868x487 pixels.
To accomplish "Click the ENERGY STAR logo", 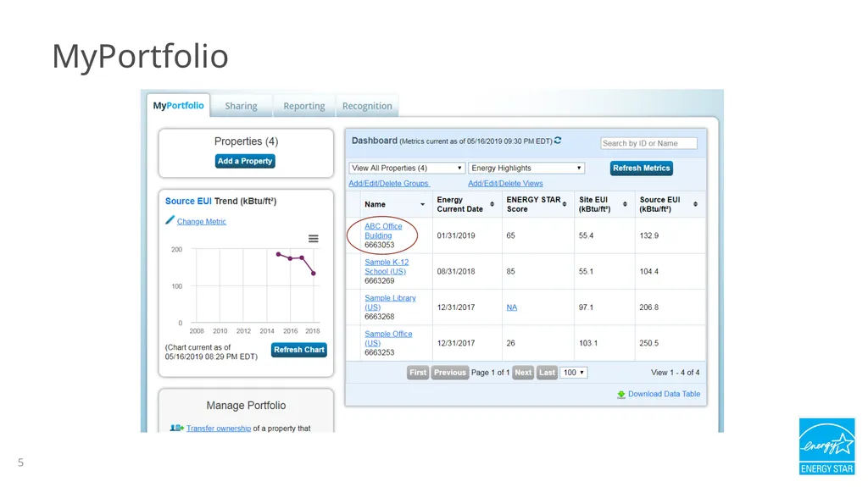I will pyautogui.click(x=827, y=446).
